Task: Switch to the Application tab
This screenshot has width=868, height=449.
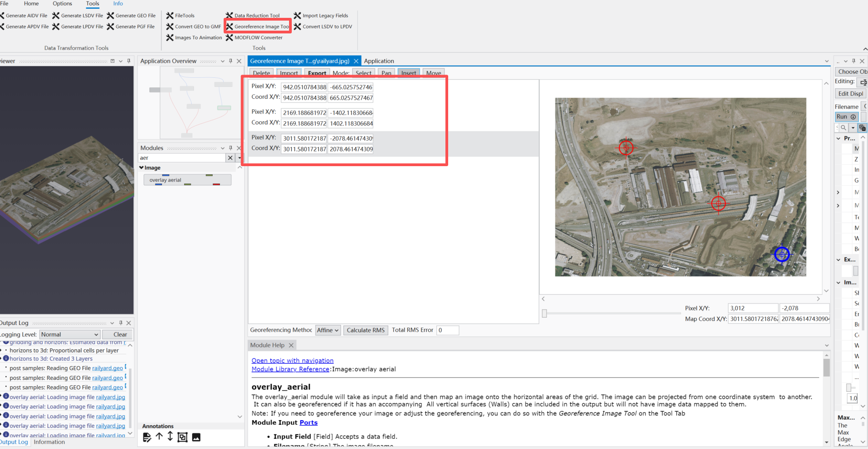Action: 379,61
